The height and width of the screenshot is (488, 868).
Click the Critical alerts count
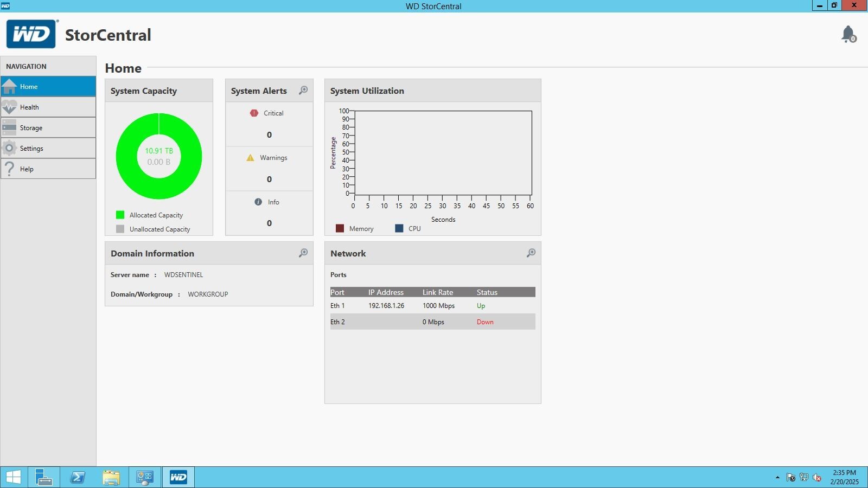pyautogui.click(x=269, y=135)
